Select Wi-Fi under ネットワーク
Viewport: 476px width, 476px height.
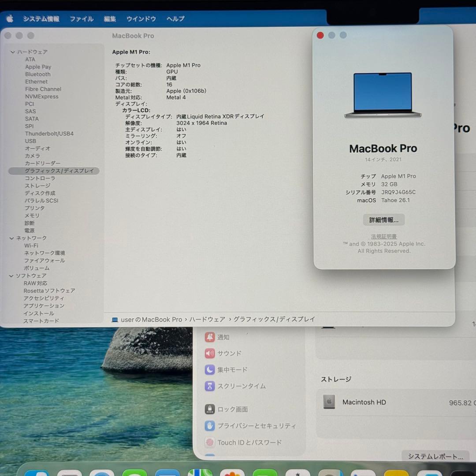[31, 245]
